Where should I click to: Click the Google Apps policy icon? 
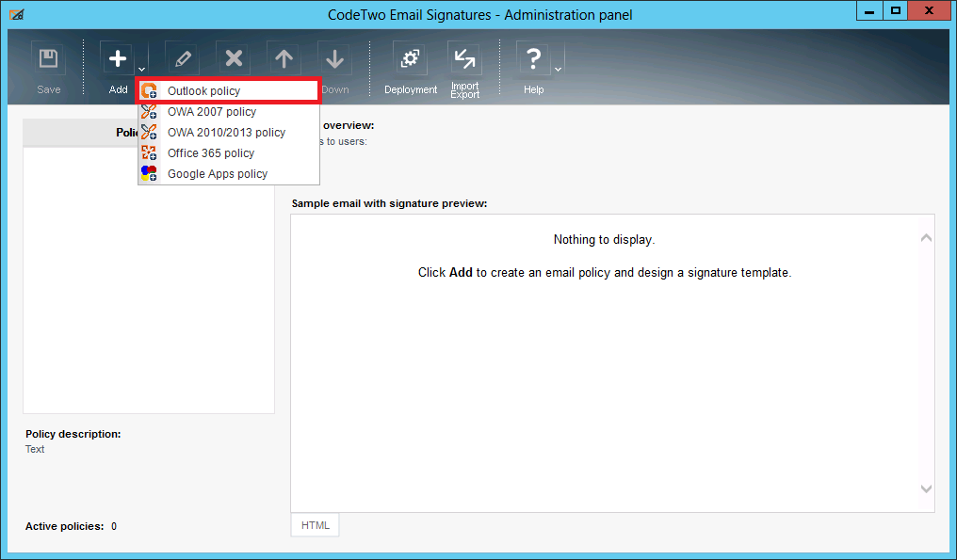pyautogui.click(x=149, y=174)
